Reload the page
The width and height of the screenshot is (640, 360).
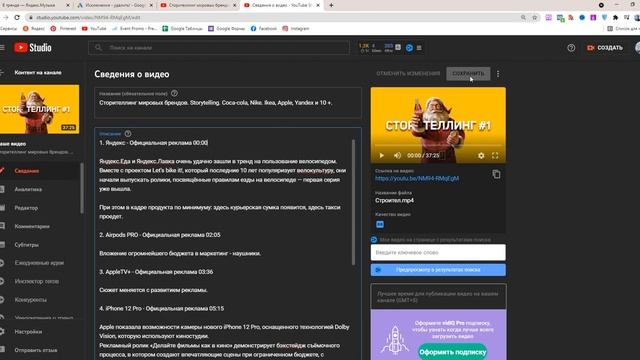tap(17, 18)
